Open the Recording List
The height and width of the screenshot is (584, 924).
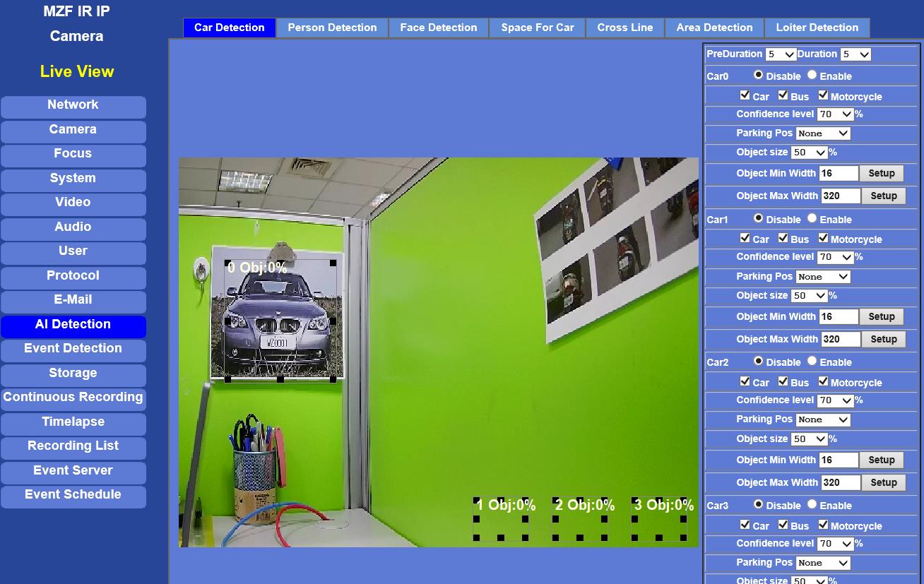point(73,448)
